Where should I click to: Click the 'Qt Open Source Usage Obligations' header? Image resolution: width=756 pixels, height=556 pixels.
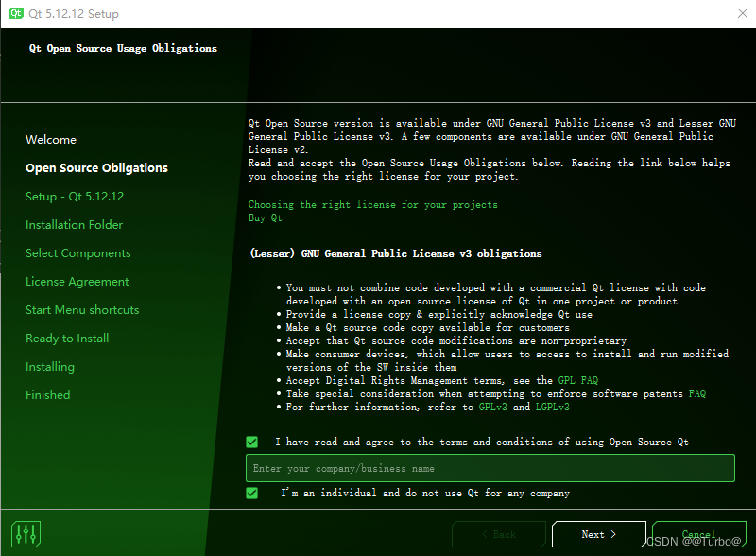pos(123,49)
